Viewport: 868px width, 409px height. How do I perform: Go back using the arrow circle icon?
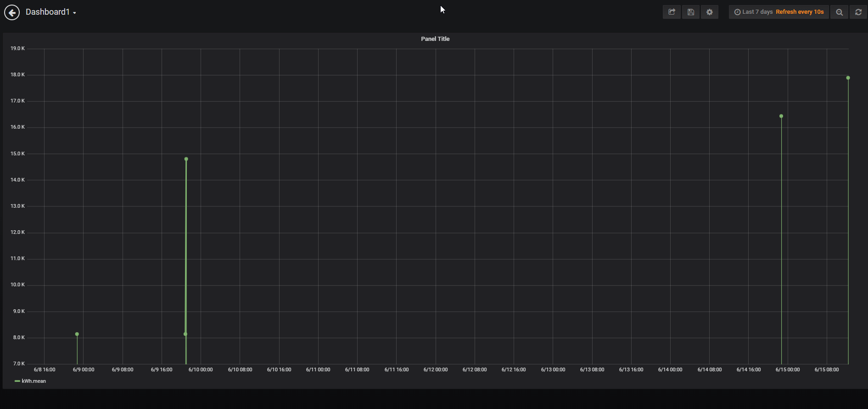coord(12,12)
